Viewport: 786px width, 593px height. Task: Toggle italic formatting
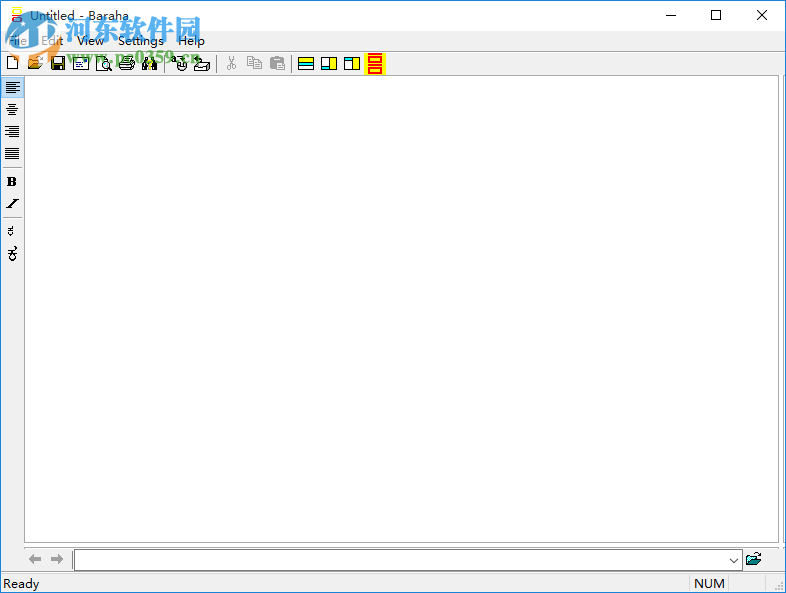point(12,204)
